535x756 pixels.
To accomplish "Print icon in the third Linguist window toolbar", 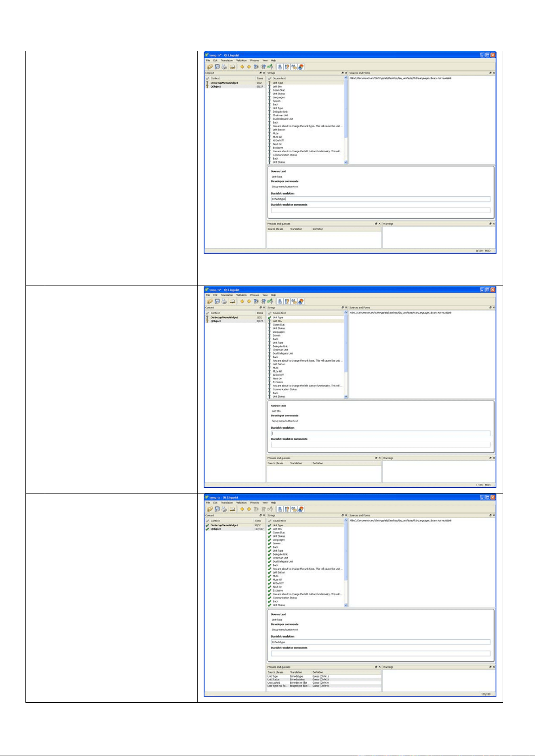I will point(224,509).
